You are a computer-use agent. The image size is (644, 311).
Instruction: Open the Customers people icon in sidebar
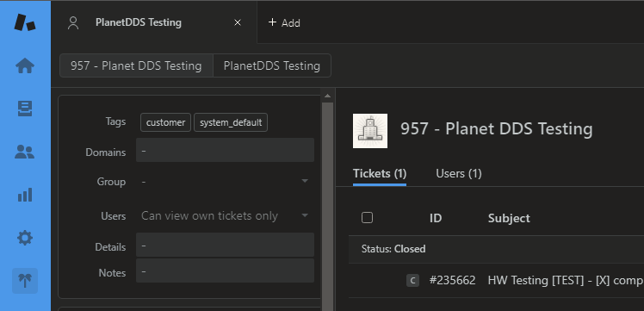point(25,152)
